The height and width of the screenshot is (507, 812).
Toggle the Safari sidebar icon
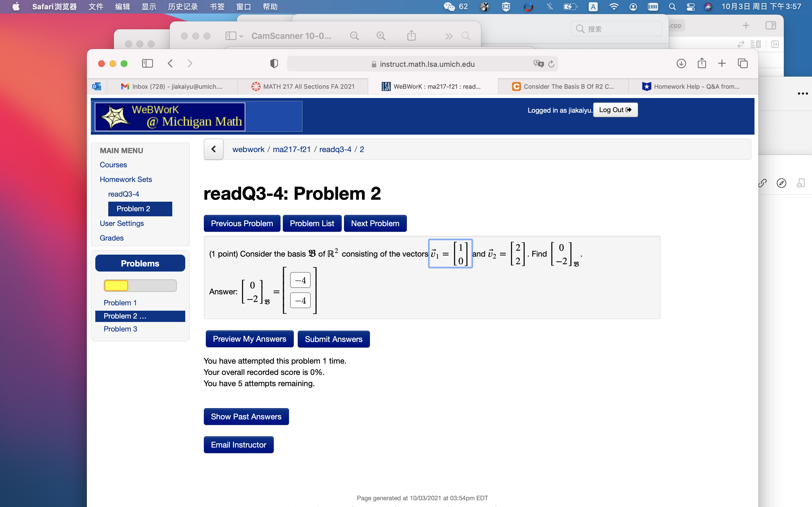coord(147,63)
